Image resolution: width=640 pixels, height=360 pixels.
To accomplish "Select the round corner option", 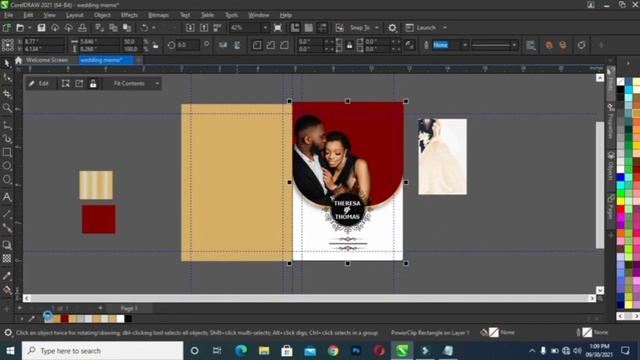I will pos(257,45).
